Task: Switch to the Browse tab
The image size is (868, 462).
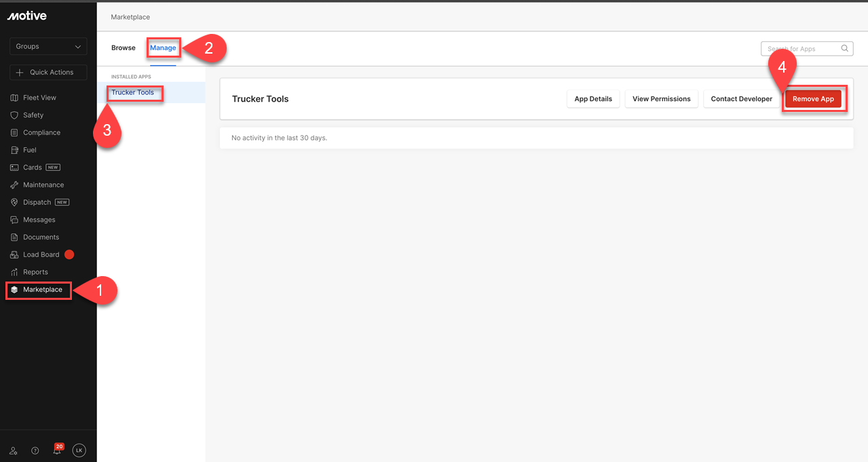Action: tap(124, 47)
